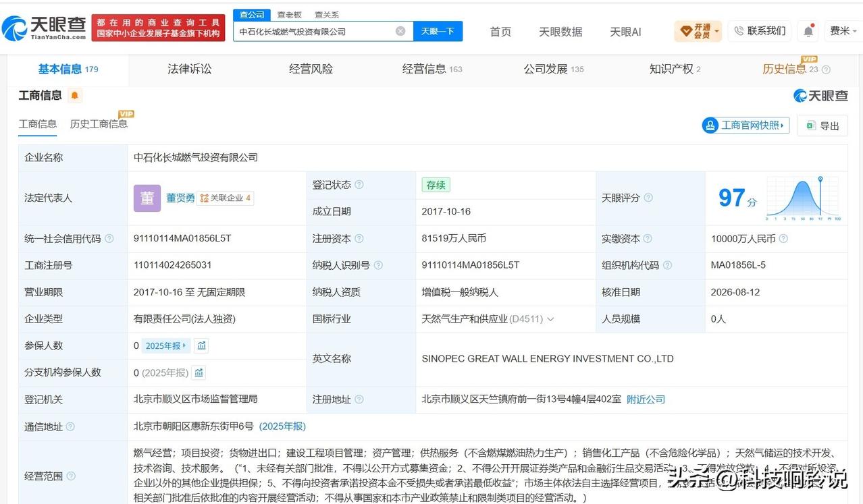Click help icon next to 纳税人识别号
863x504 pixels.
379,265
